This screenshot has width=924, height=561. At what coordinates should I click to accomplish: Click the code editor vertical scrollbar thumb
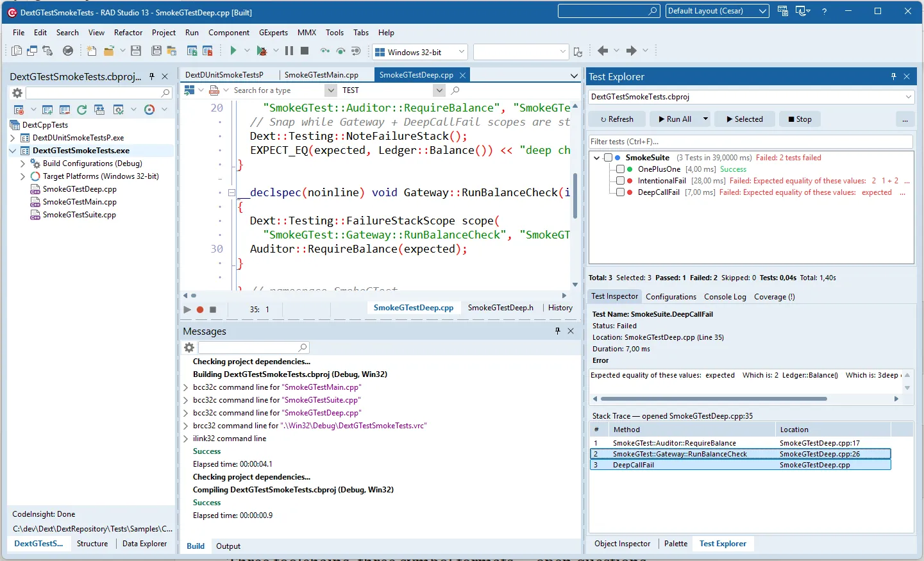(575, 196)
